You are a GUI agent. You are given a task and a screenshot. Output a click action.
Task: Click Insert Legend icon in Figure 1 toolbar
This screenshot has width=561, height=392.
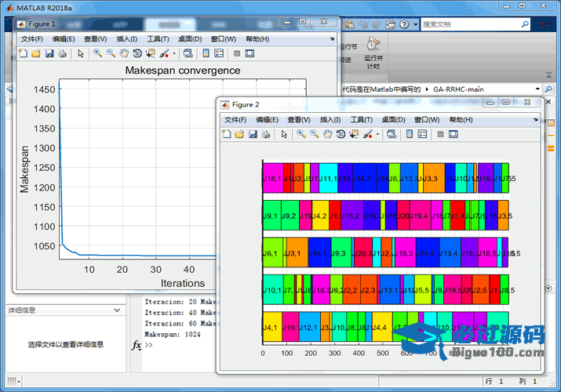point(219,53)
